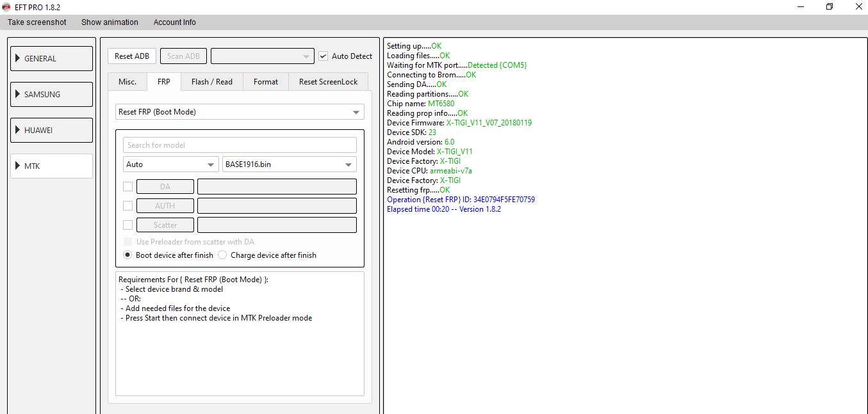Click the DA file button
This screenshot has height=414, width=868.
pos(165,187)
